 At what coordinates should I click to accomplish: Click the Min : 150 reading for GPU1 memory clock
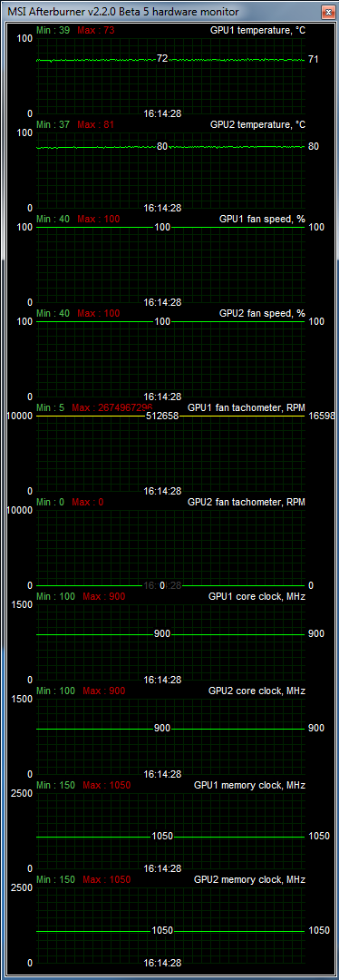55,785
